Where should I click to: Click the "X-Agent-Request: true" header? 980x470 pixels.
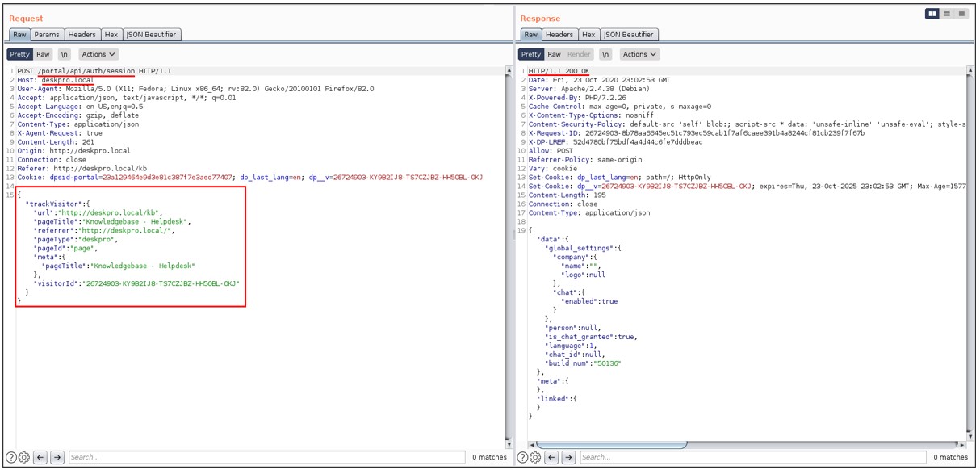[x=60, y=133]
